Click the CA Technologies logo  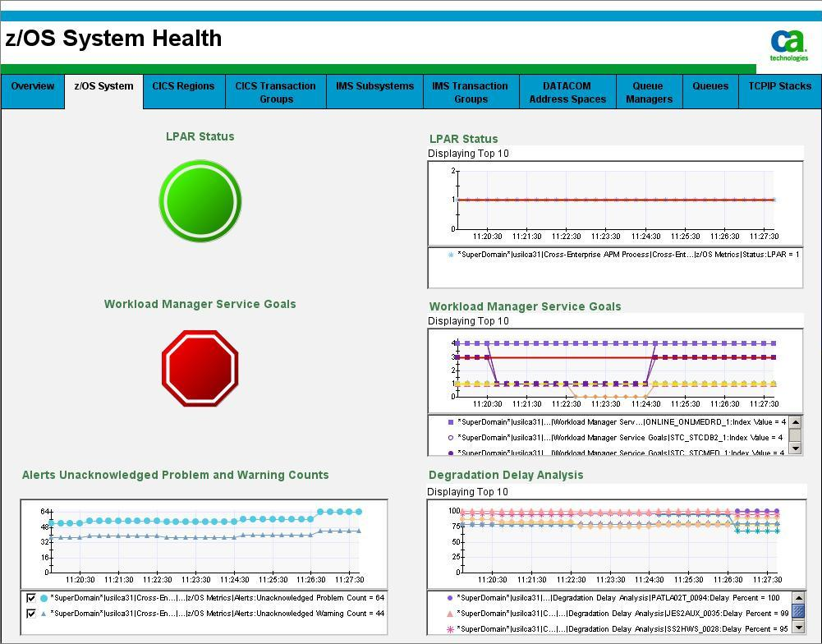tap(788, 46)
